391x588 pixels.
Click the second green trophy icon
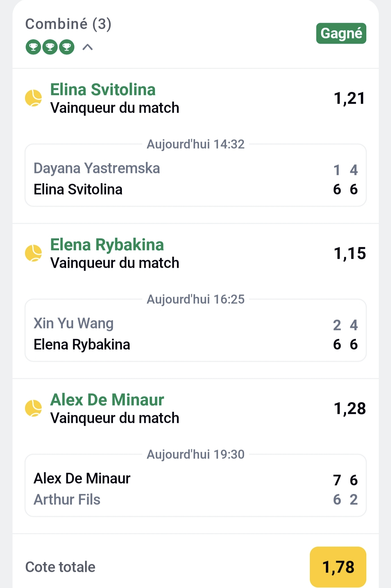[x=50, y=47]
